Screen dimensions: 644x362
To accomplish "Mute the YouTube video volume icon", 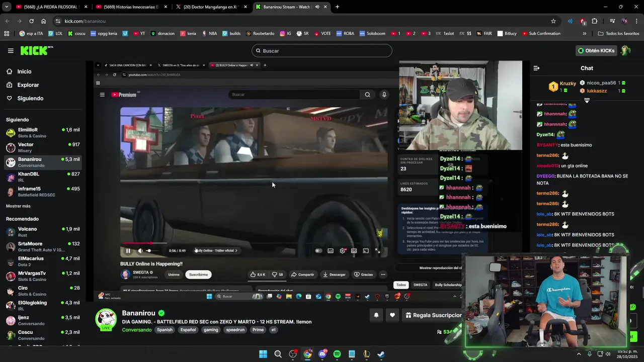I will click(x=140, y=250).
